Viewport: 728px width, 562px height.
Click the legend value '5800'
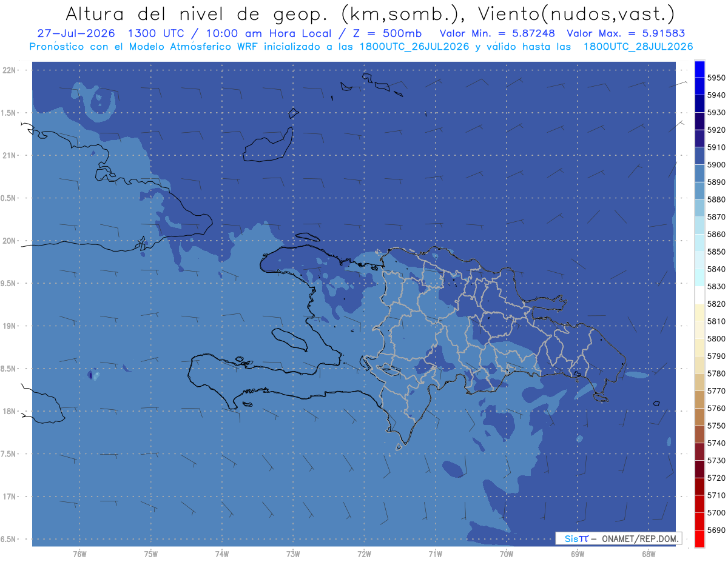pos(716,339)
